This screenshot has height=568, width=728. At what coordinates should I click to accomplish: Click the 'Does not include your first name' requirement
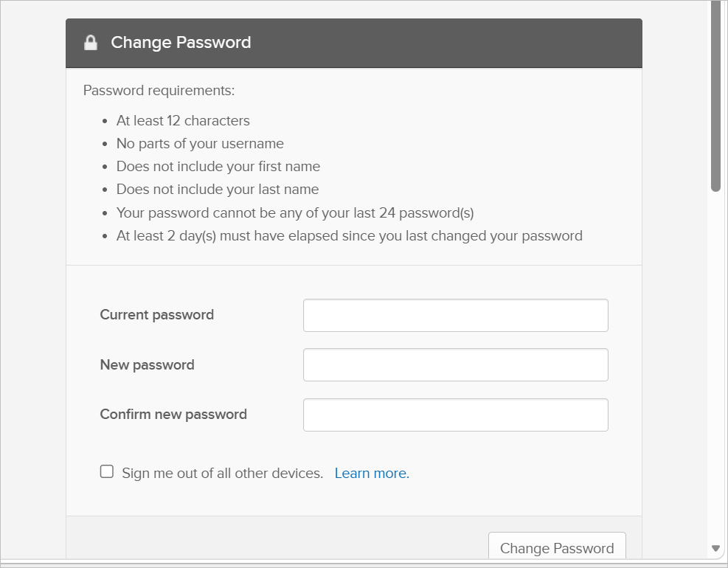click(218, 166)
